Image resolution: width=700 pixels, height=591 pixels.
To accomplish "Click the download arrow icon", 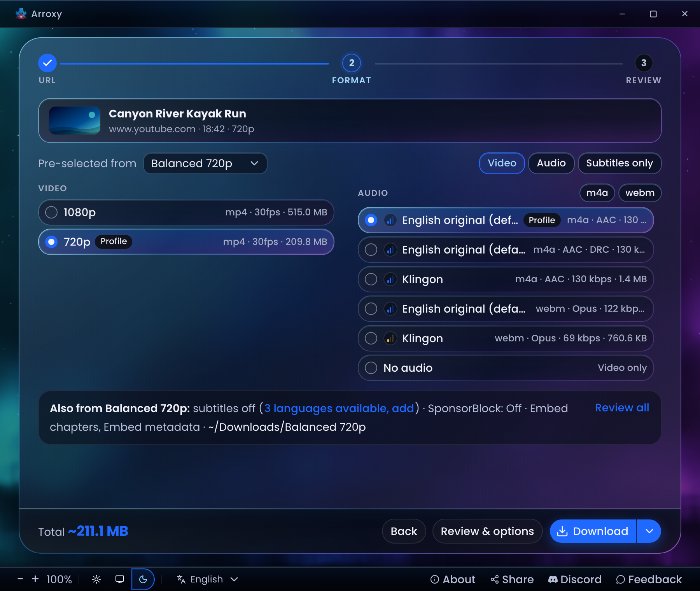I will [562, 531].
